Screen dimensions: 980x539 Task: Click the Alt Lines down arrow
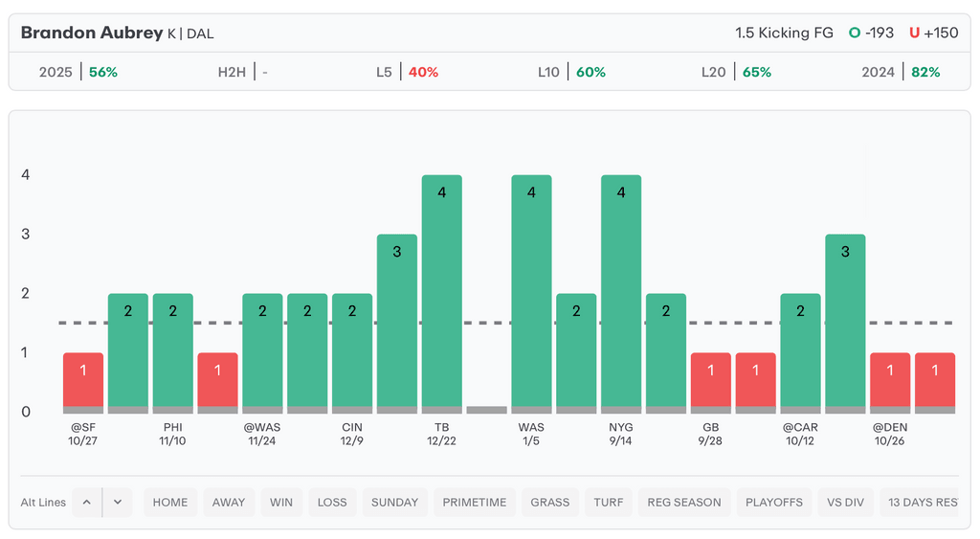click(x=117, y=502)
